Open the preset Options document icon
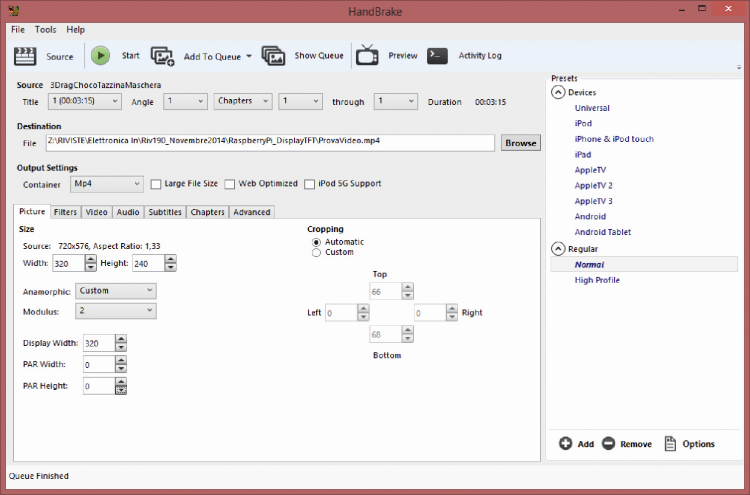 click(671, 443)
